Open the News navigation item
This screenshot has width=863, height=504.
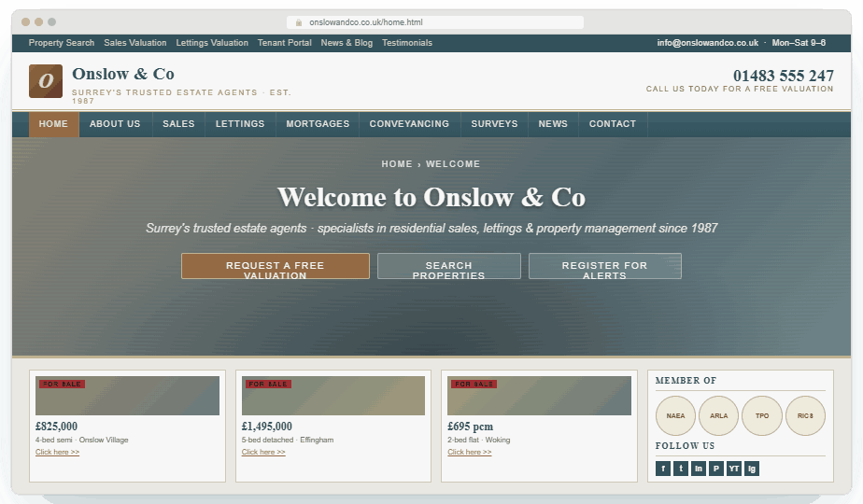point(553,124)
